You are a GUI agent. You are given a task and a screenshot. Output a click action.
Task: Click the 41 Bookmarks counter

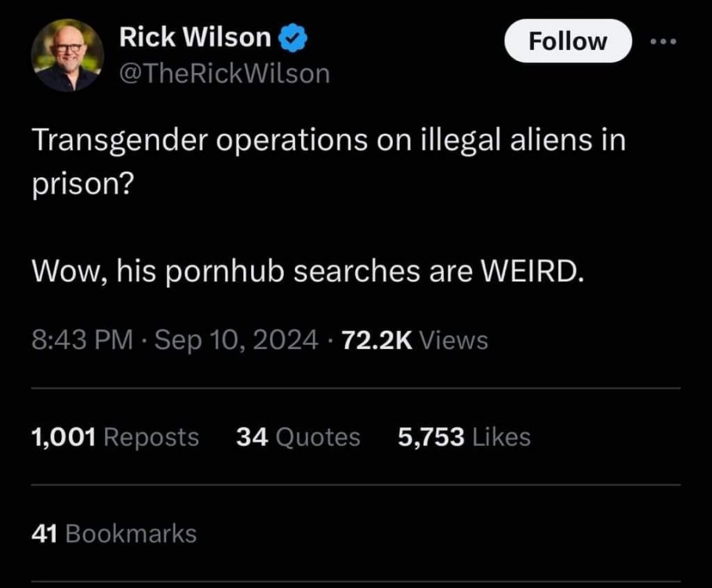(114, 533)
